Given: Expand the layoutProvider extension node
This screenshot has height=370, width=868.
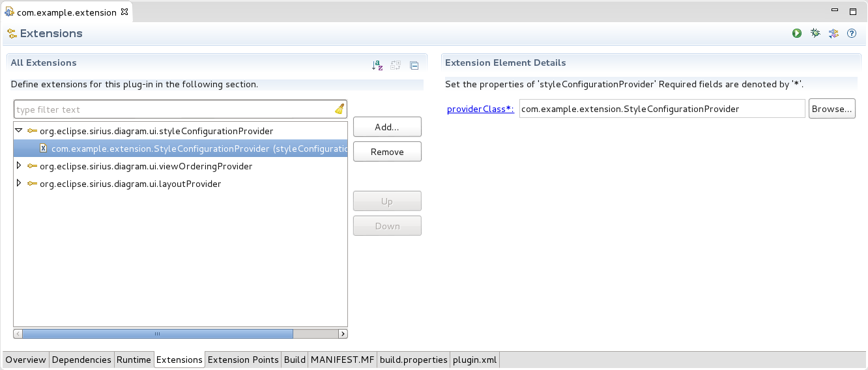Looking at the screenshot, I should click(x=19, y=184).
